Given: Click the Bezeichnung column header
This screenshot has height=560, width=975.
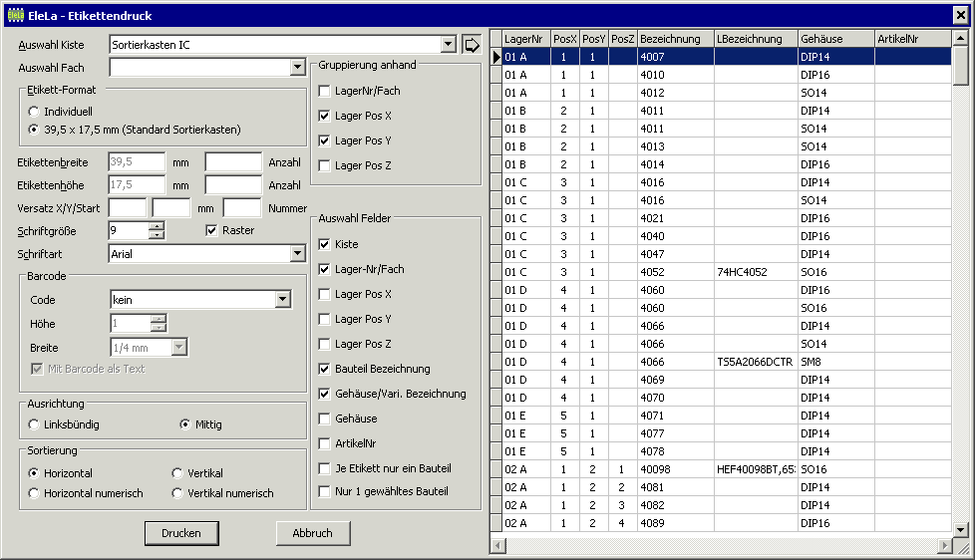Looking at the screenshot, I should (x=674, y=39).
